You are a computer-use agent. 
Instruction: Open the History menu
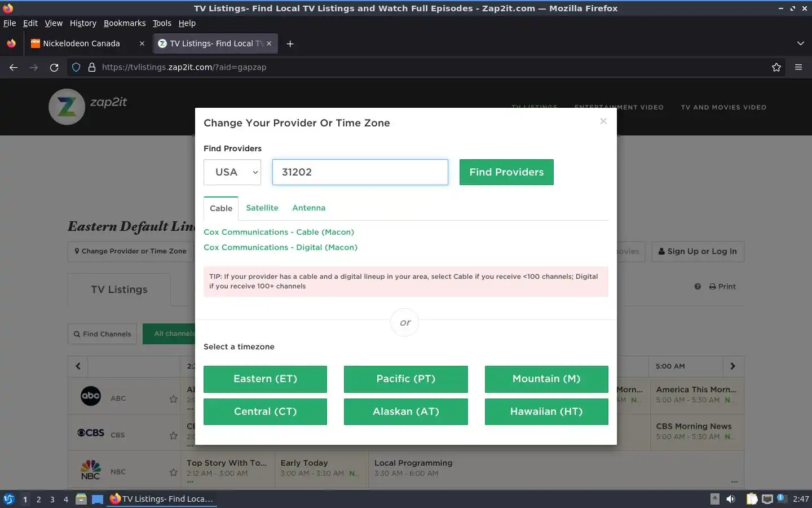tap(83, 23)
